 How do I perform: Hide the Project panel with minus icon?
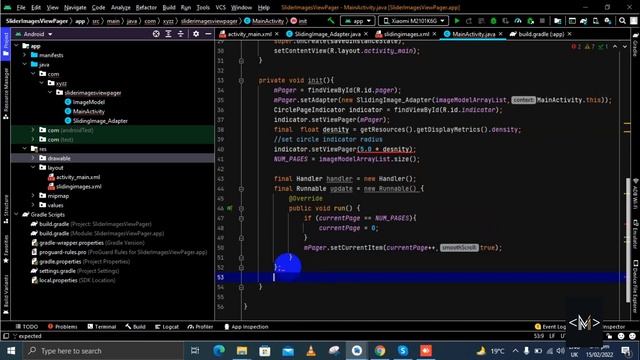(208, 34)
